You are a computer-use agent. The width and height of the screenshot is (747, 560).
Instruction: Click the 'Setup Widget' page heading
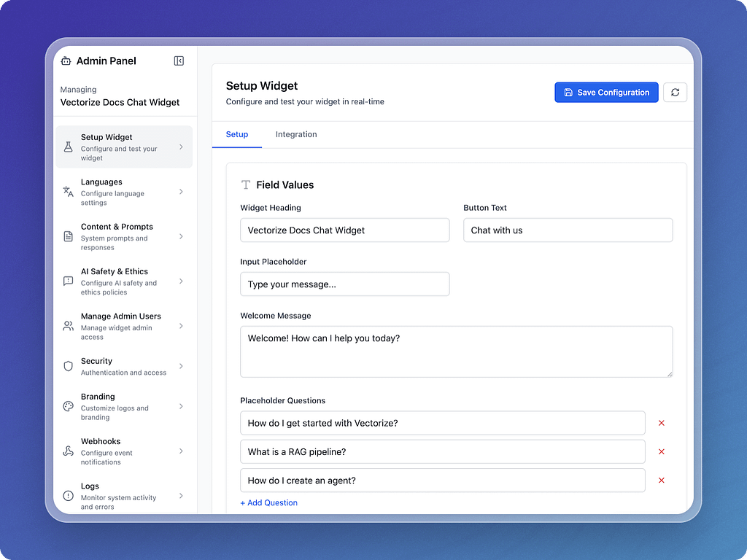point(262,86)
